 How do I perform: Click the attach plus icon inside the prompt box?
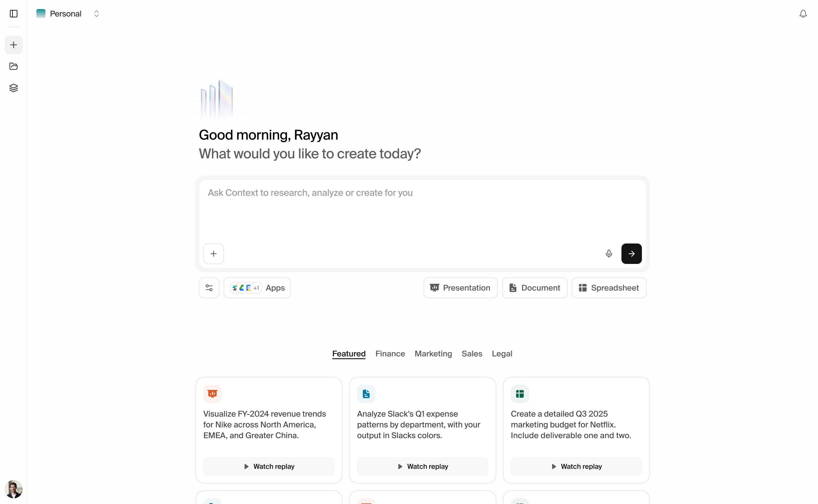[214, 254]
